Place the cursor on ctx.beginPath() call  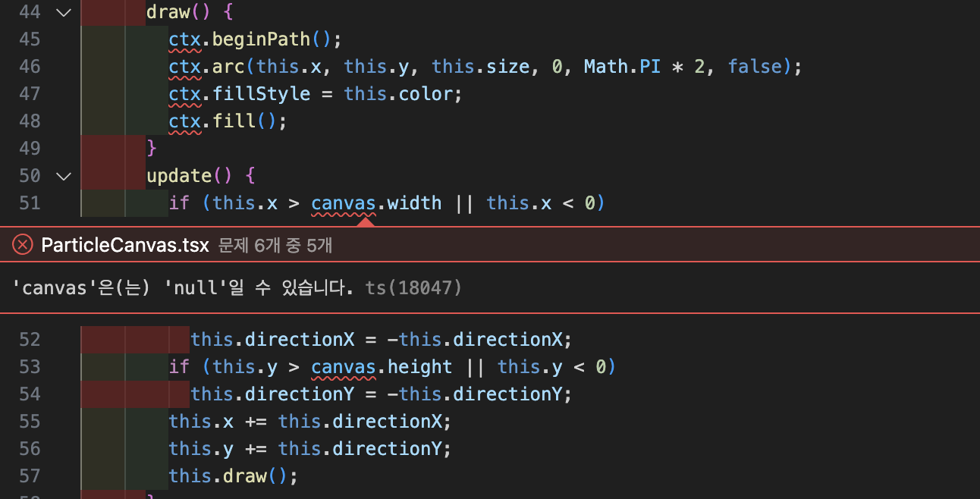click(251, 39)
